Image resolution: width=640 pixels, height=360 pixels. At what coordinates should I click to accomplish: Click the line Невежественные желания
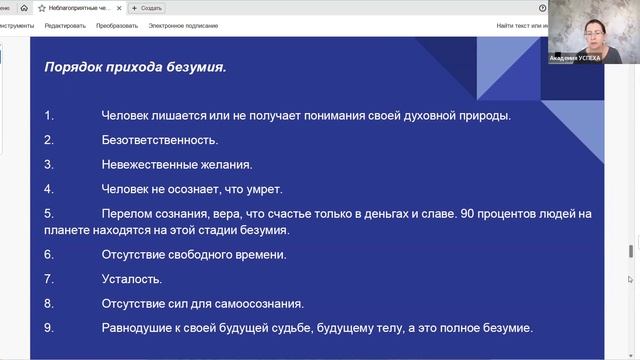[x=177, y=164]
